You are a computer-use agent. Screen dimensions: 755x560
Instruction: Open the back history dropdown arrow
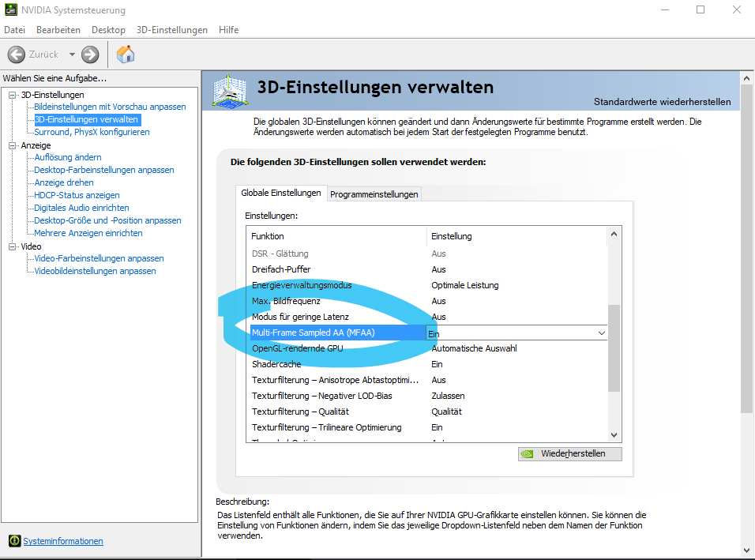(x=72, y=54)
